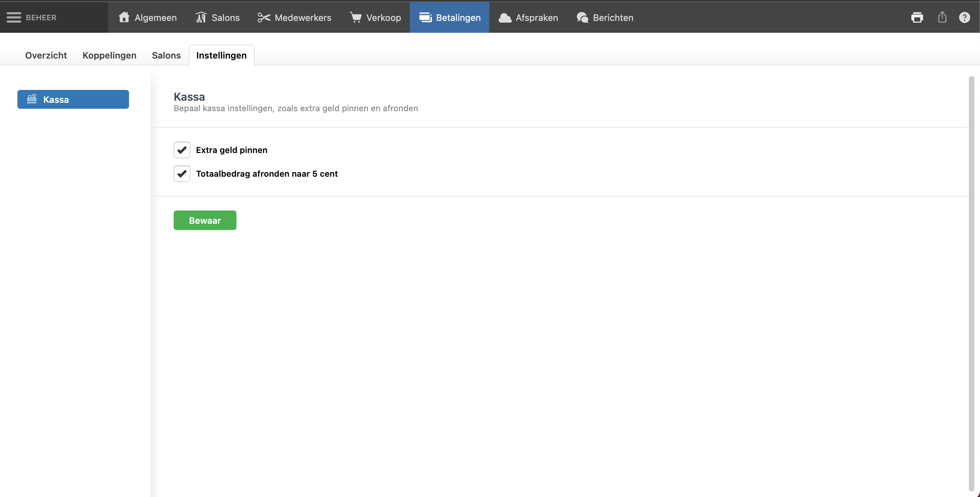The width and height of the screenshot is (980, 497).
Task: Click the printer icon in the top bar
Action: [x=917, y=17]
